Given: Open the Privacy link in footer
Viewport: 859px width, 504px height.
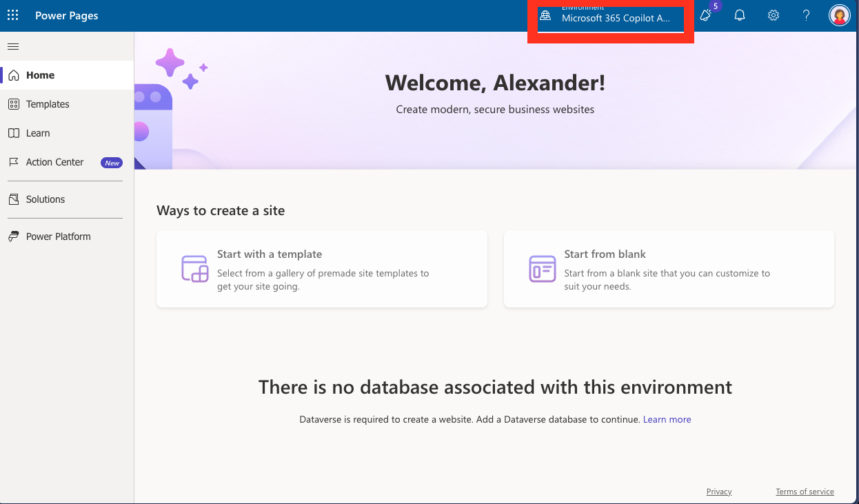Looking at the screenshot, I should 719,492.
